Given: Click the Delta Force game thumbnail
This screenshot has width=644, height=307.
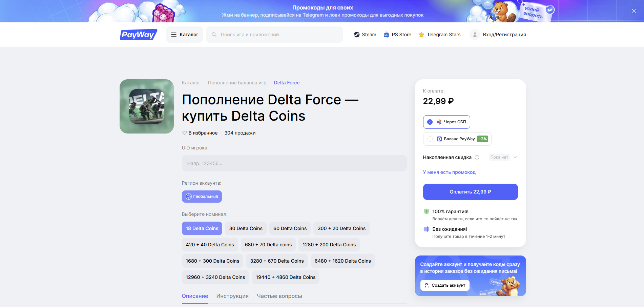Looking at the screenshot, I should pos(147,106).
